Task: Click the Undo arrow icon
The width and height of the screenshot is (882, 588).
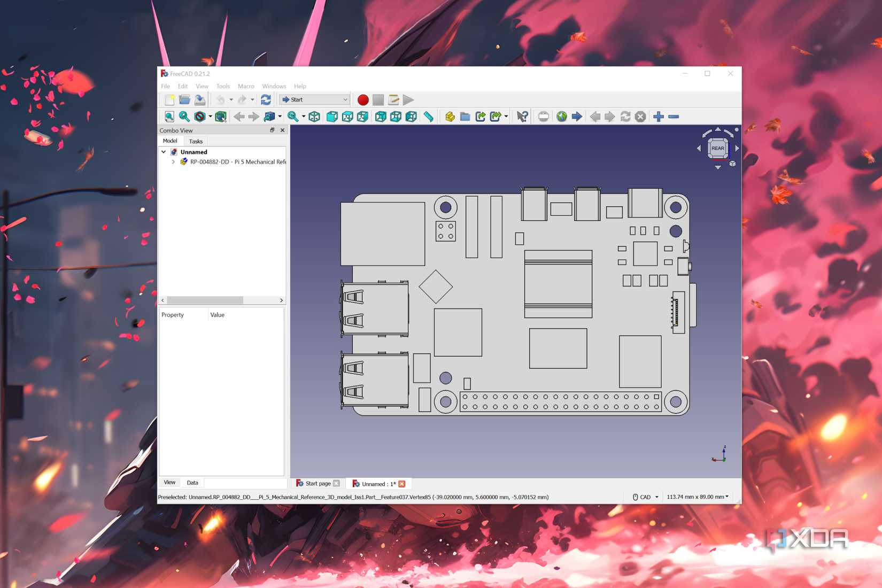Action: 220,100
